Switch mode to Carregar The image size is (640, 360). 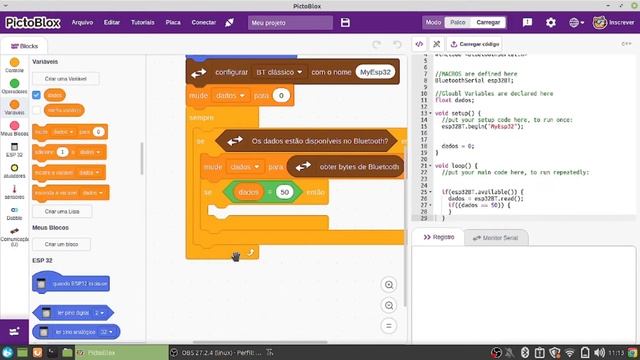[x=488, y=22]
